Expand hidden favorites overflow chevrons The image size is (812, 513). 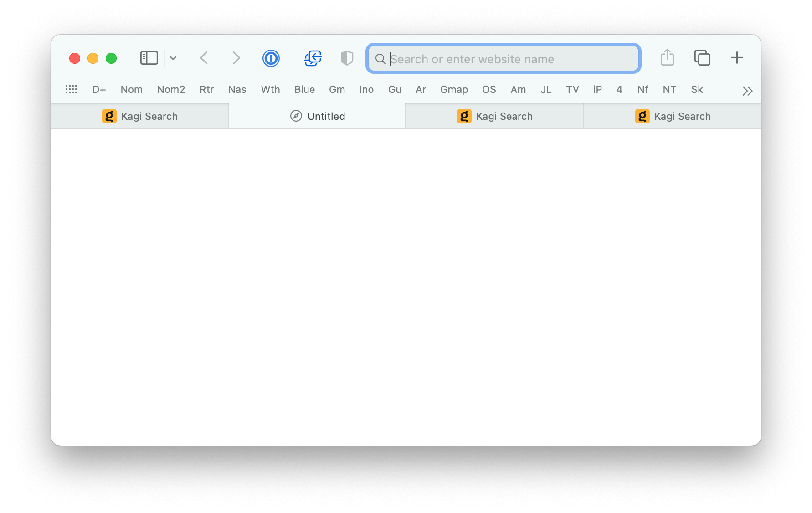747,91
